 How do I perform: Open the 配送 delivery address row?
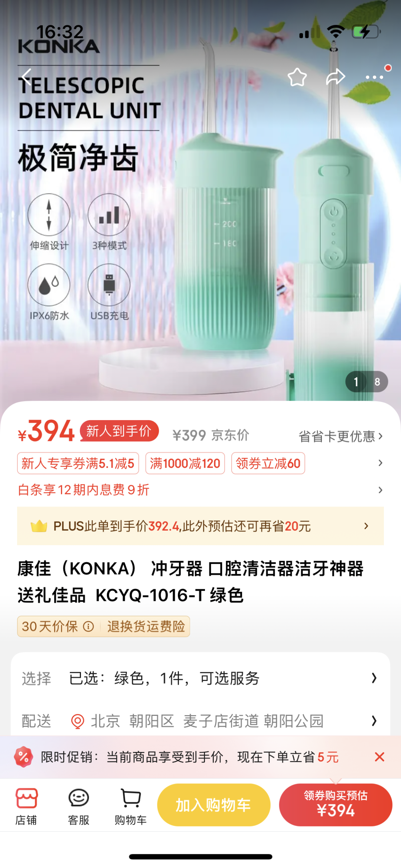click(200, 721)
